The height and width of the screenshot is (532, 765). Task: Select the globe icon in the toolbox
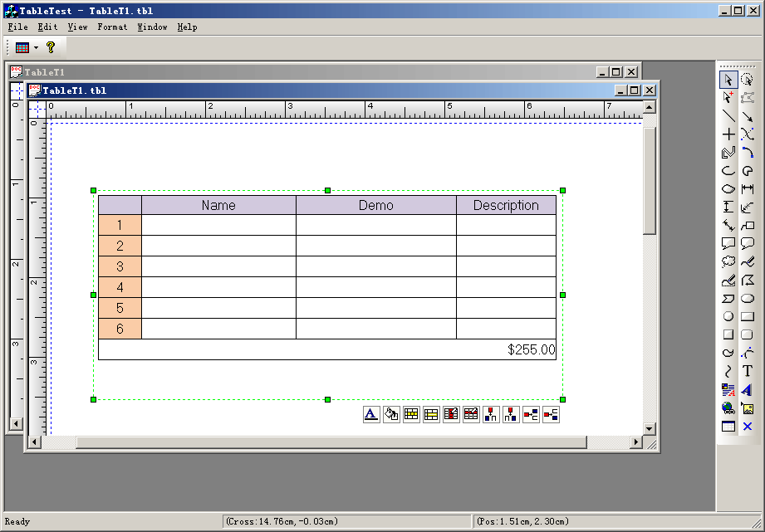tap(728, 408)
